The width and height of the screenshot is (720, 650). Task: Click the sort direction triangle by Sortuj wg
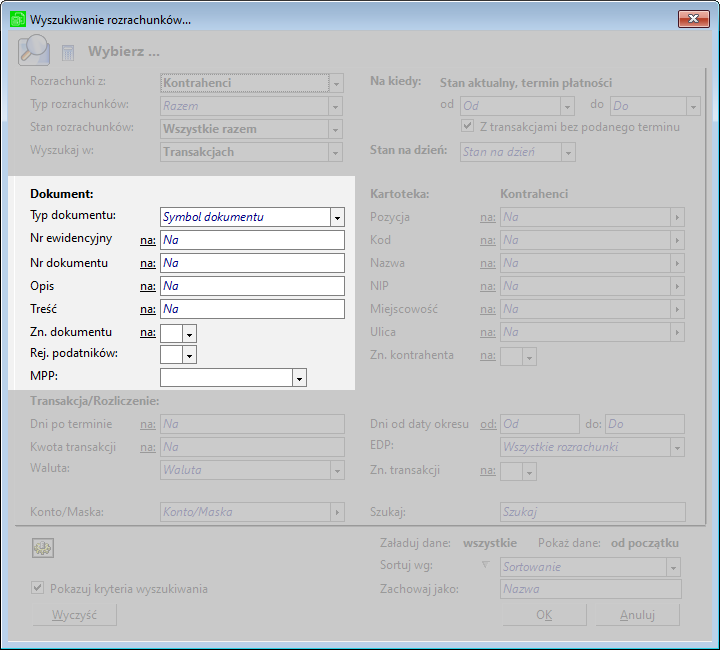[x=485, y=565]
